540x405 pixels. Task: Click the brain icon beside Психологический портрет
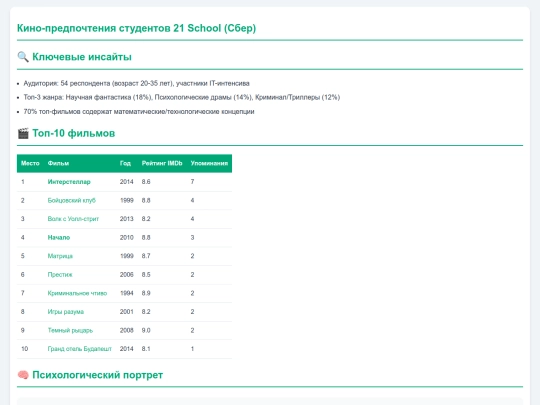(23, 375)
